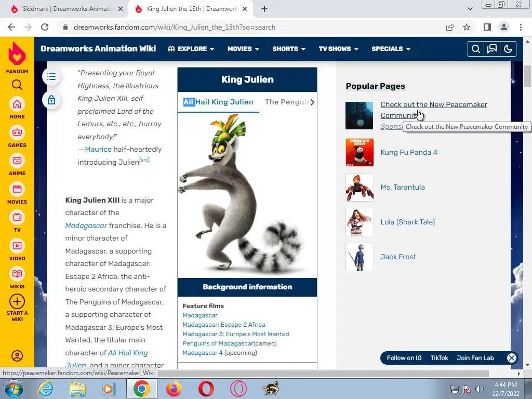The height and width of the screenshot is (399, 532).
Task: Click the Join Fan Lab link
Action: 475,358
